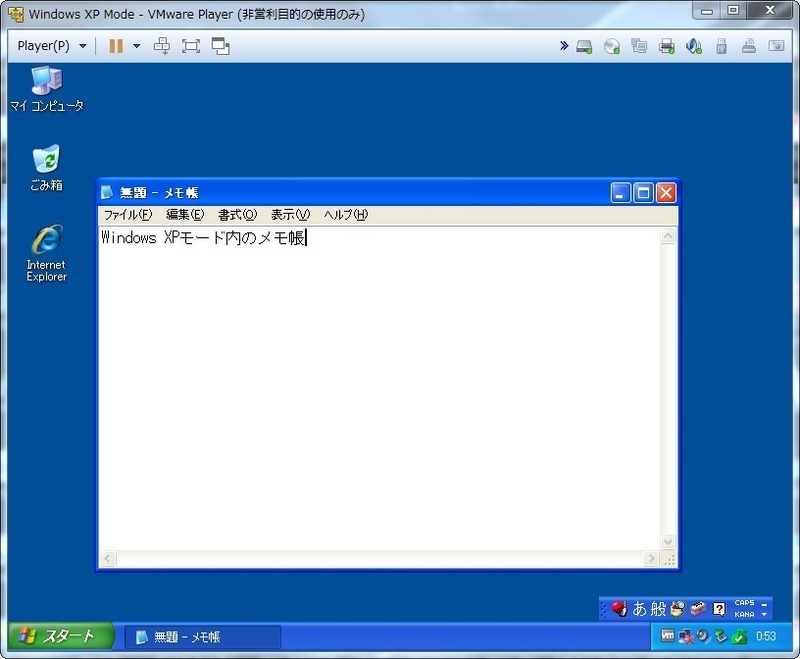The width and height of the screenshot is (800, 659).
Task: Change IME conversion mode 般
Action: click(x=658, y=609)
